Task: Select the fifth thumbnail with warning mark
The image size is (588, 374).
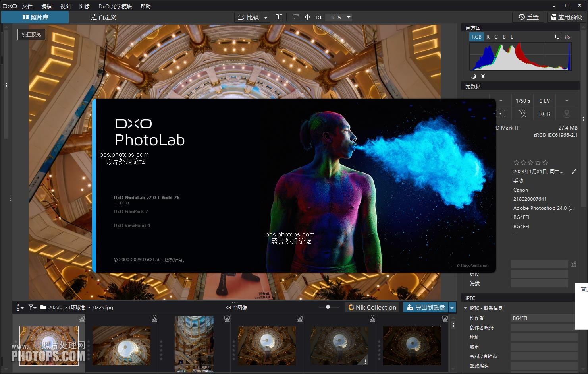Action: pos(339,346)
